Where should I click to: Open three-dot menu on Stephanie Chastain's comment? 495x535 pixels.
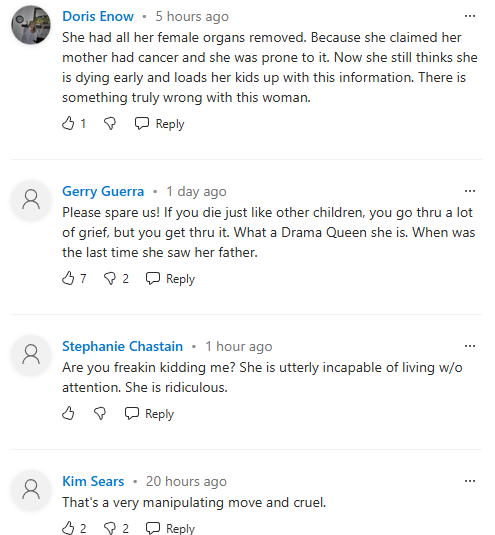[x=470, y=346]
